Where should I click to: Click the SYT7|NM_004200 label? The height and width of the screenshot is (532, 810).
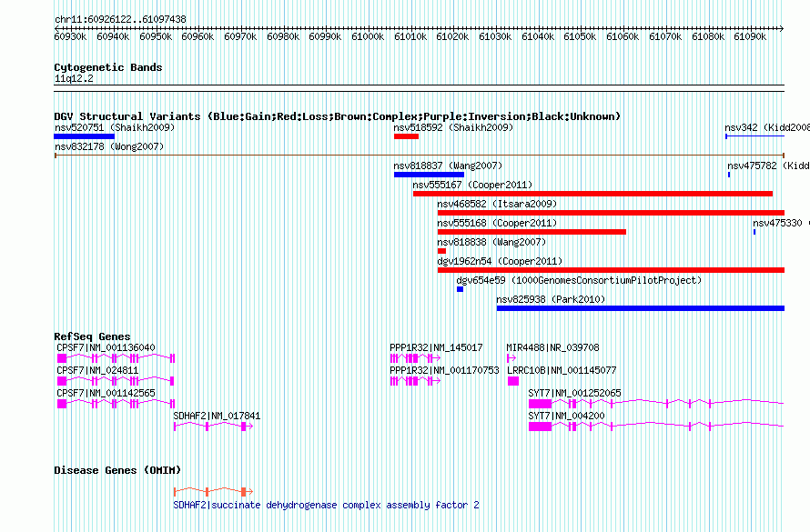click(566, 416)
